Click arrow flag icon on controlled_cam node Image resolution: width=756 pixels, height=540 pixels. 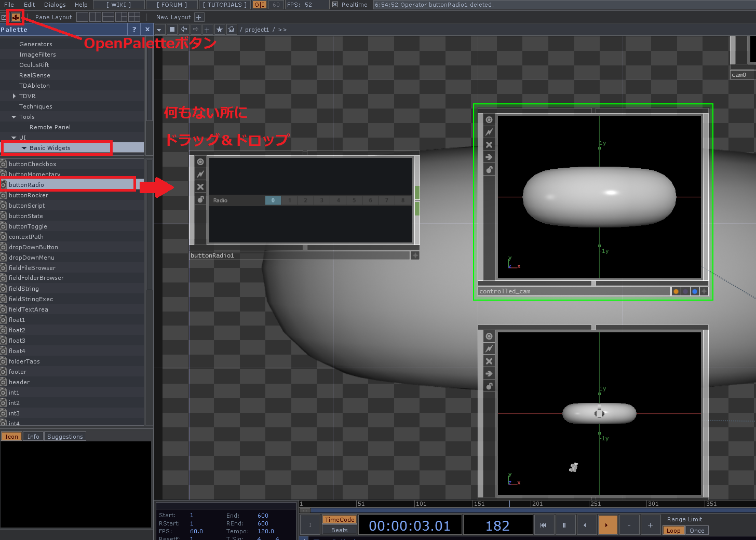(x=489, y=157)
